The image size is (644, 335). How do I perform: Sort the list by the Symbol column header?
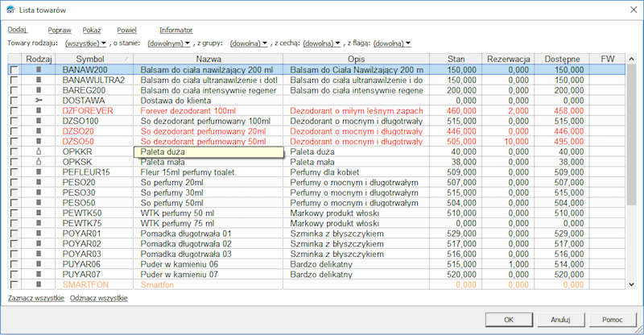pos(94,59)
